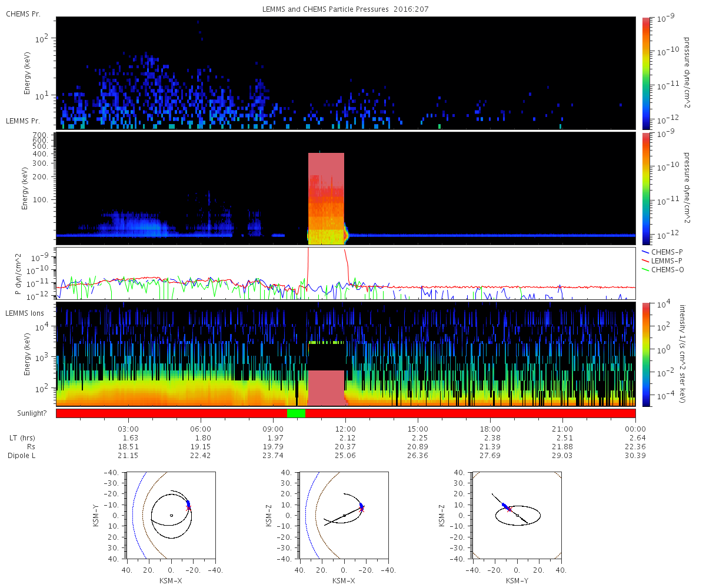706x588 pixels.
Task: Open the KSM-Y versus KSM-Z orbit plot
Action: click(517, 514)
